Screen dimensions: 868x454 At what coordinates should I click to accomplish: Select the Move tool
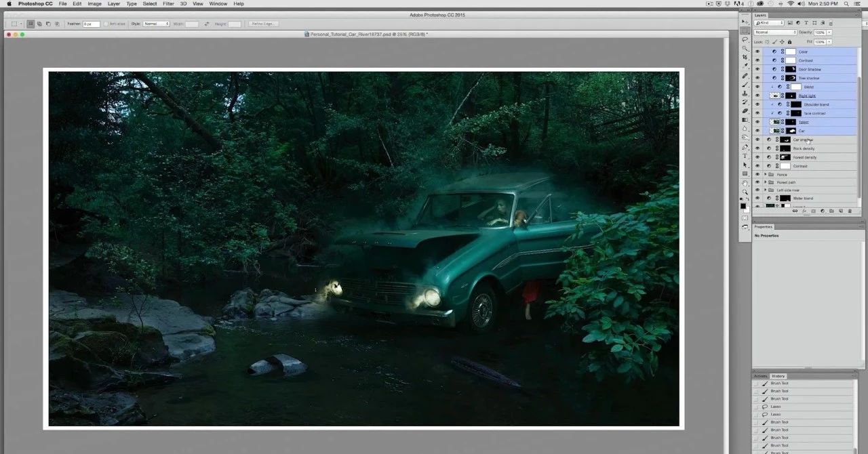pos(745,21)
